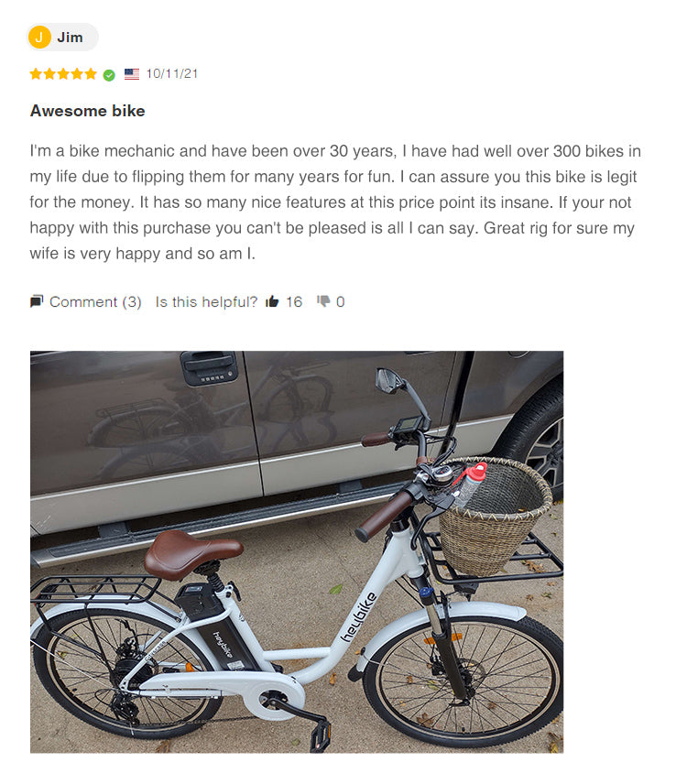This screenshot has height=784, width=687.
Task: Click the reviewer name Jim
Action: (x=70, y=38)
